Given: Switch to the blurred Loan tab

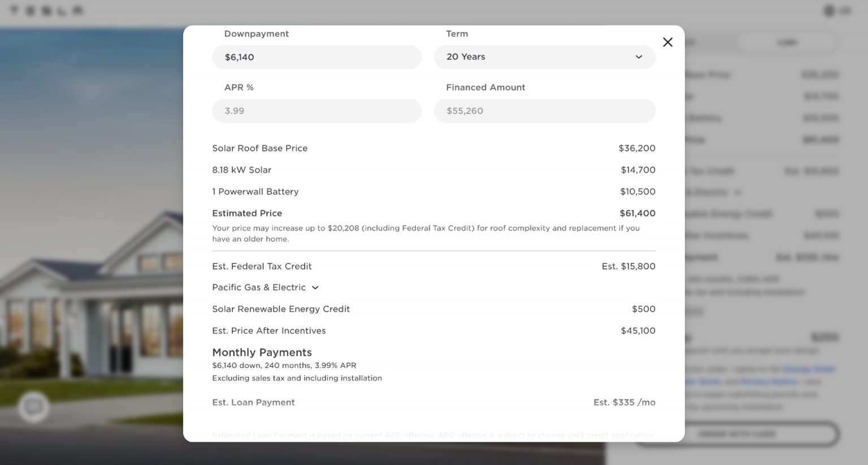Looking at the screenshot, I should [787, 42].
